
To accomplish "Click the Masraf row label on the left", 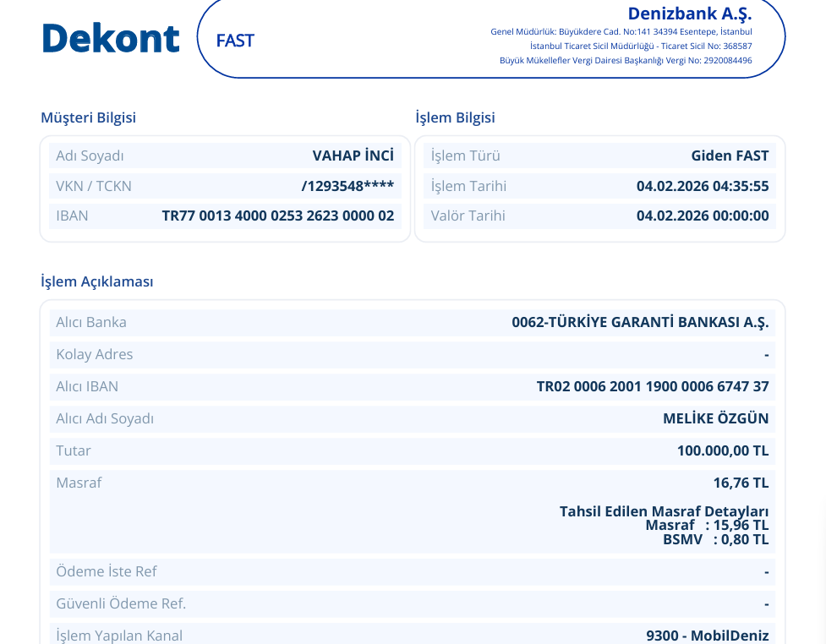I will tap(79, 483).
